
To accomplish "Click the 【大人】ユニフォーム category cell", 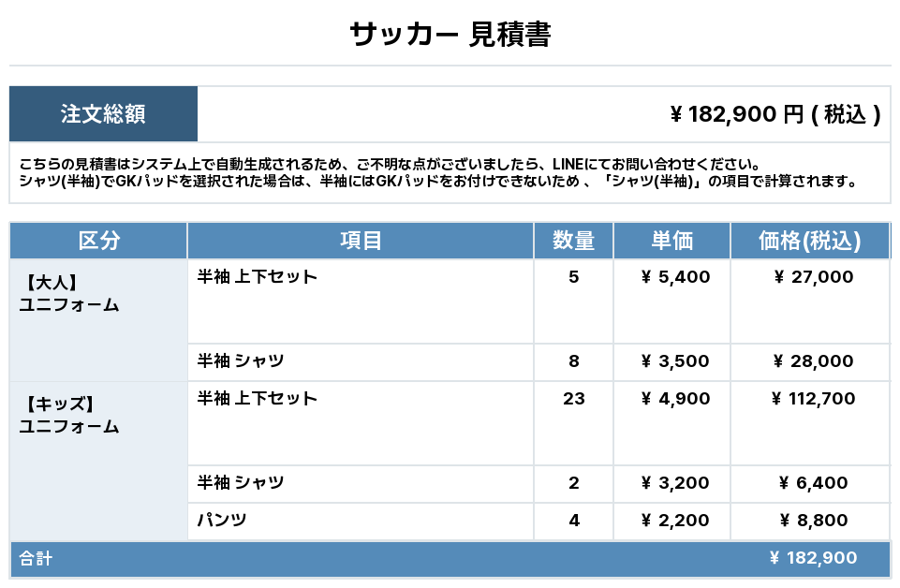I will [x=69, y=293].
